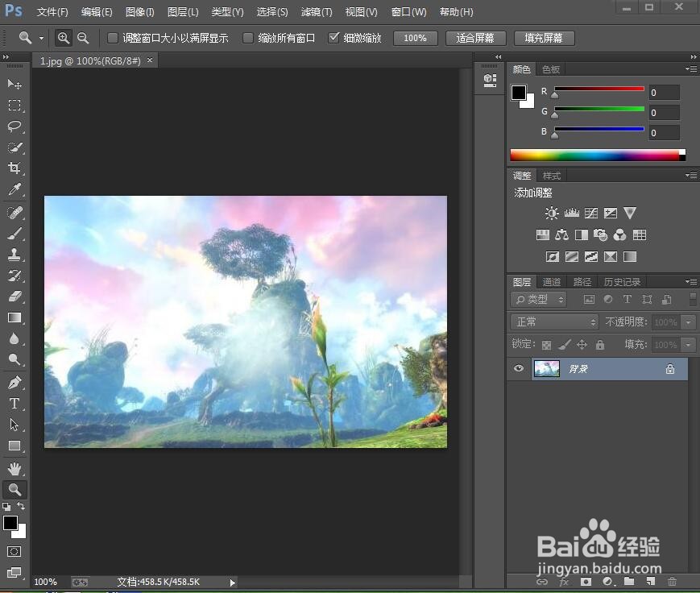The width and height of the screenshot is (700, 593).
Task: Click the 适合屏幕 button
Action: pyautogui.click(x=475, y=38)
